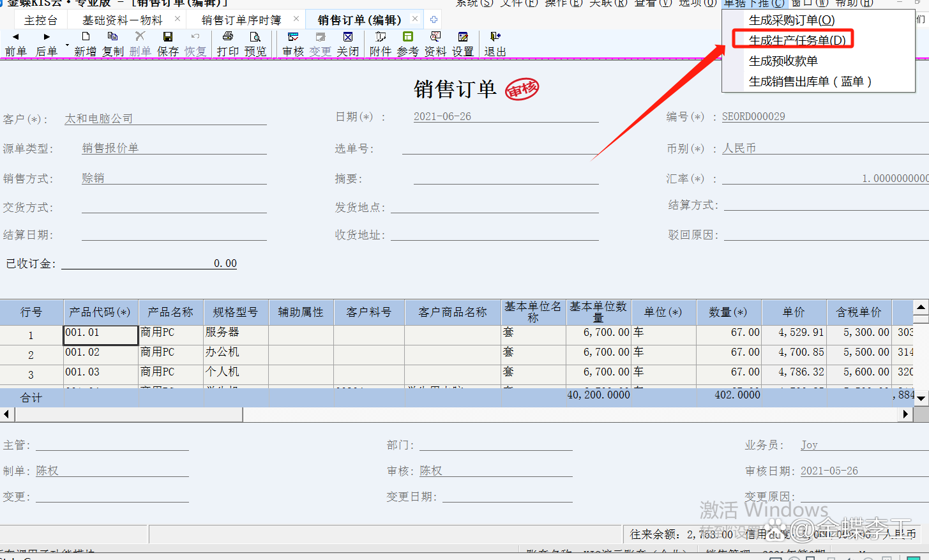This screenshot has width=929, height=560.
Task: Open the 单据下推 menu
Action: tap(754, 3)
